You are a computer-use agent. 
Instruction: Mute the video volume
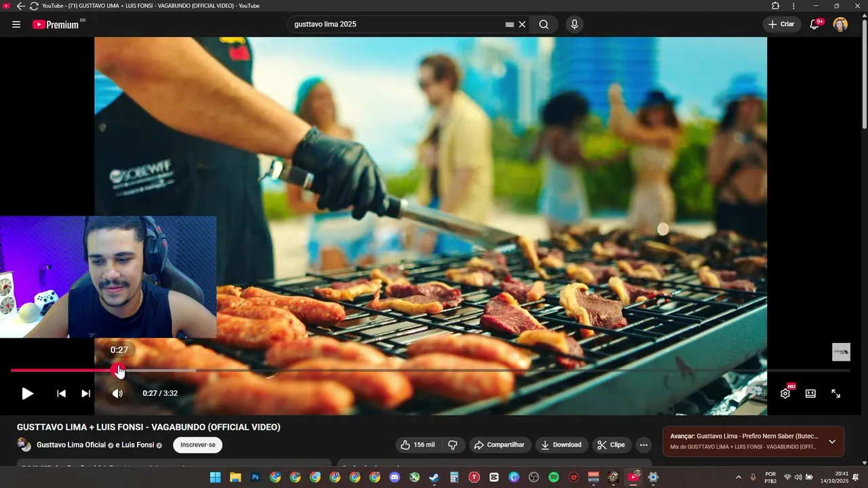(x=117, y=393)
